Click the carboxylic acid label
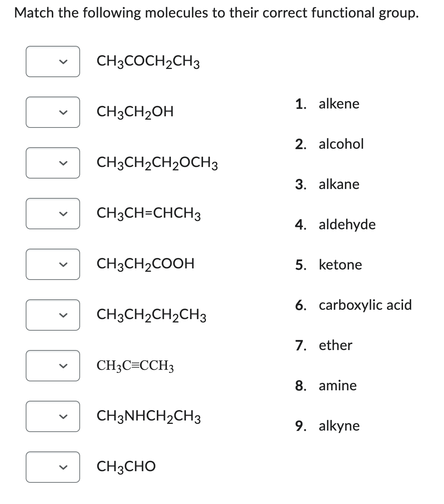444x504 pixels. coord(364,305)
